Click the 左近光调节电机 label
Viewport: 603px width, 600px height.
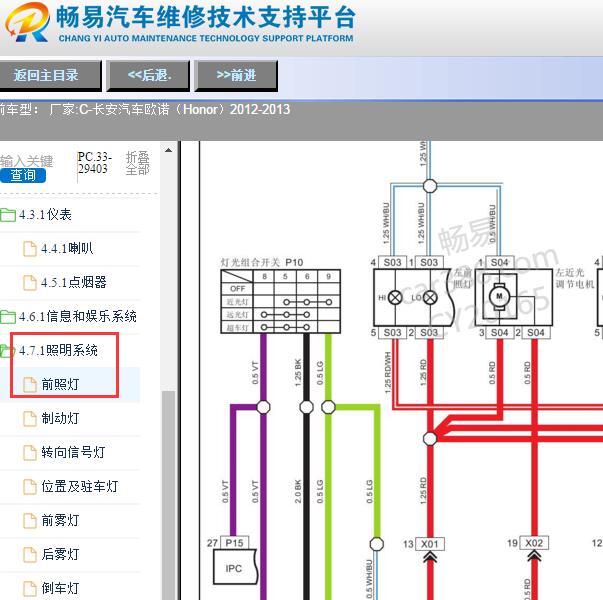(575, 278)
